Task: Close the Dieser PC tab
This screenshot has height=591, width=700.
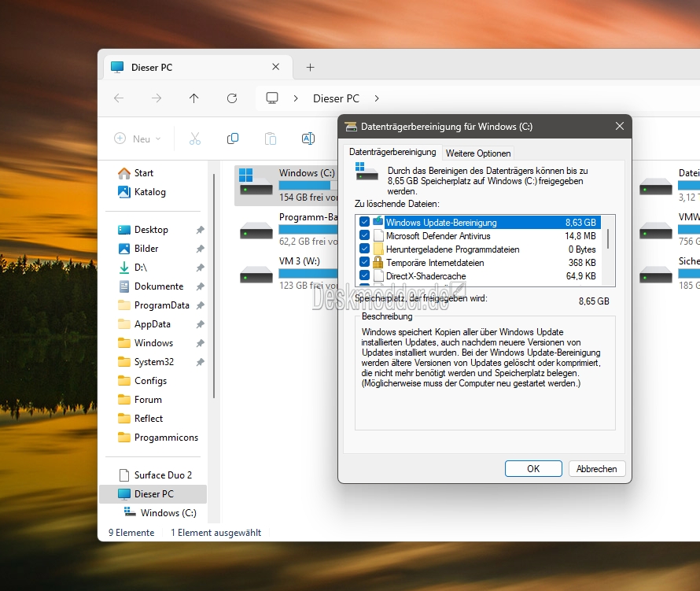Action: [x=276, y=67]
